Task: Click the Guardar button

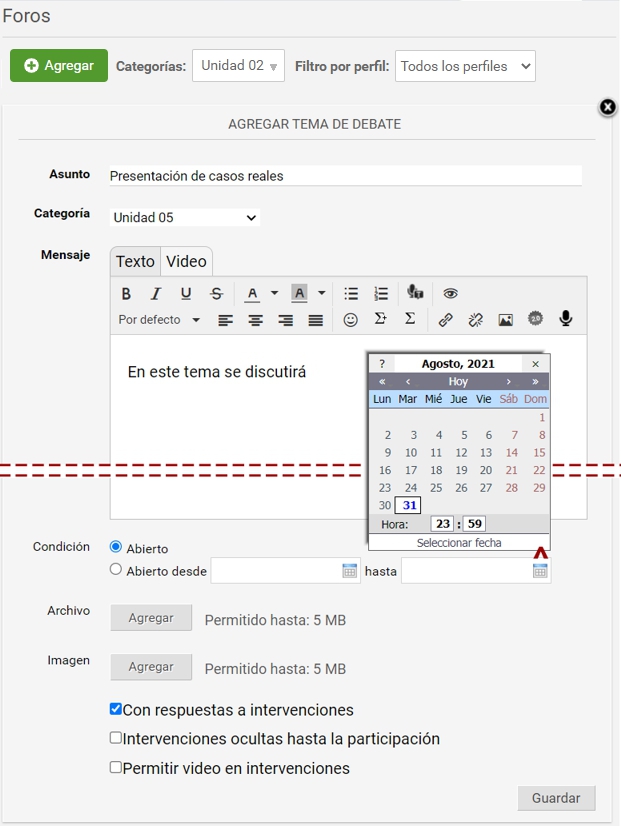Action: pyautogui.click(x=556, y=798)
